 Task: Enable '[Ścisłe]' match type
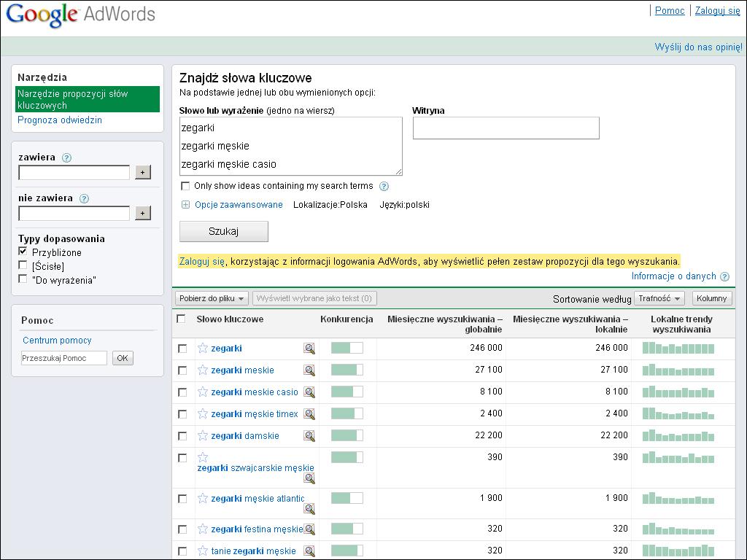pos(23,265)
